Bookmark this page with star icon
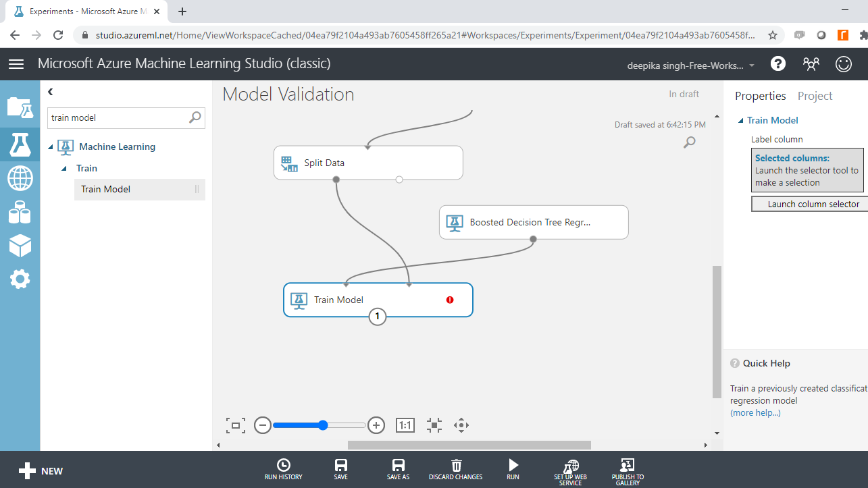The image size is (868, 488). (773, 35)
